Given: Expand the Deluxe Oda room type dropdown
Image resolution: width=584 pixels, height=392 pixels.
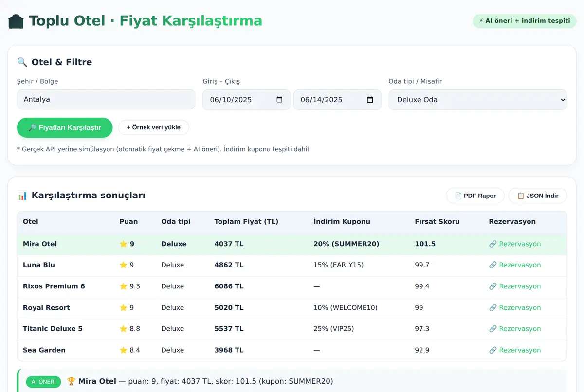Looking at the screenshot, I should pyautogui.click(x=478, y=100).
